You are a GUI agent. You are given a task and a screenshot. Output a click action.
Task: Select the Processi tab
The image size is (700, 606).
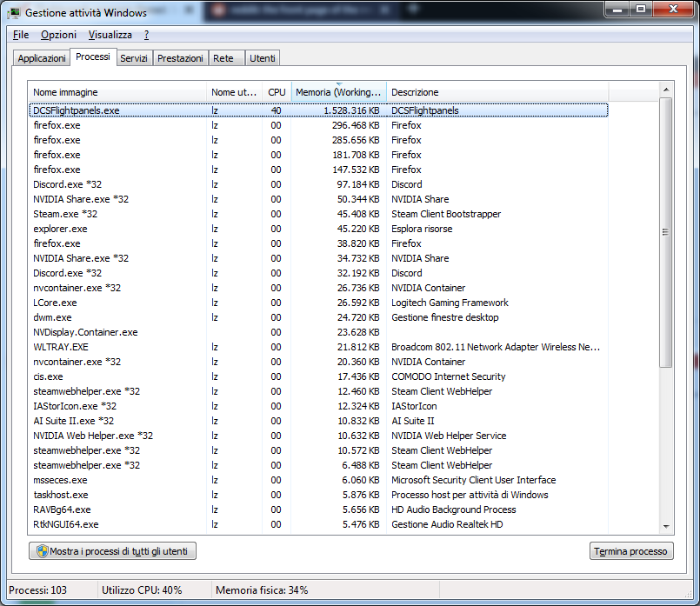93,57
